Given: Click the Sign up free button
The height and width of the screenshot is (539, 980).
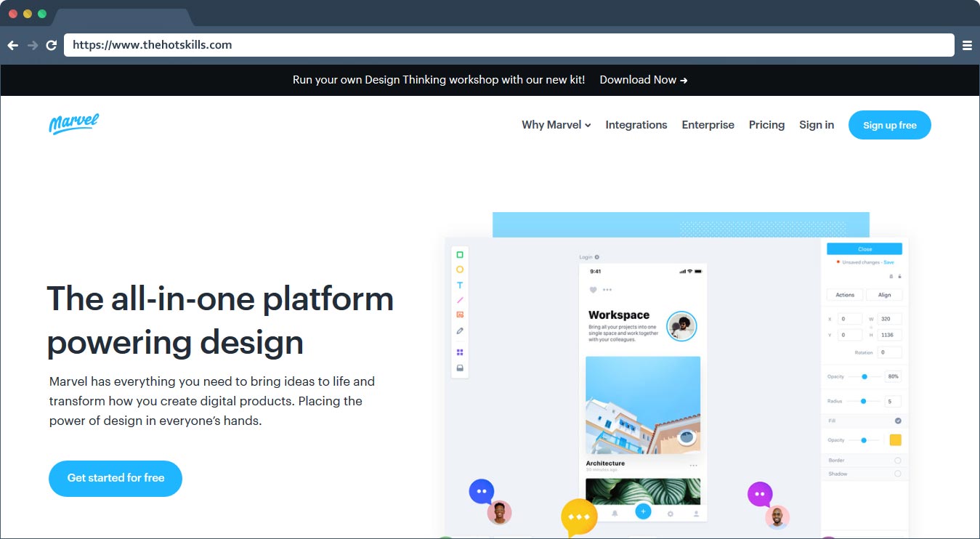Looking at the screenshot, I should point(890,125).
